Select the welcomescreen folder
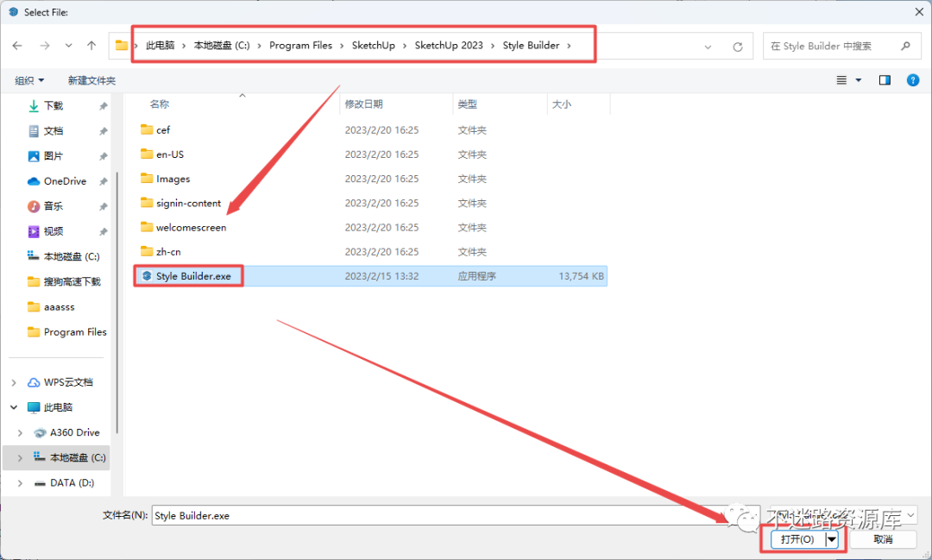The width and height of the screenshot is (932, 560). [183, 227]
